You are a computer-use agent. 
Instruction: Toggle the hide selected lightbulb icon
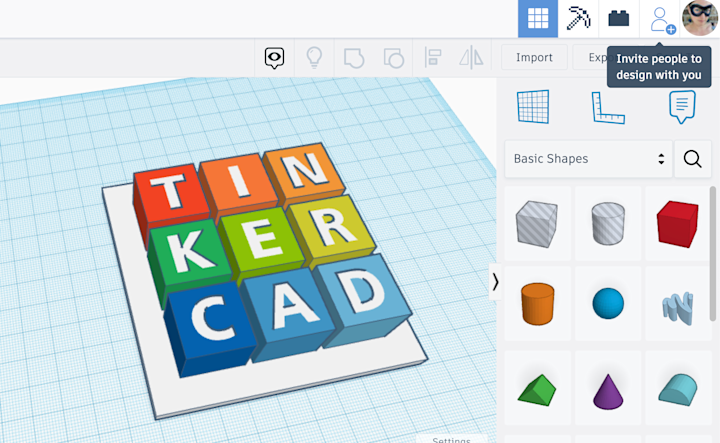pos(314,58)
